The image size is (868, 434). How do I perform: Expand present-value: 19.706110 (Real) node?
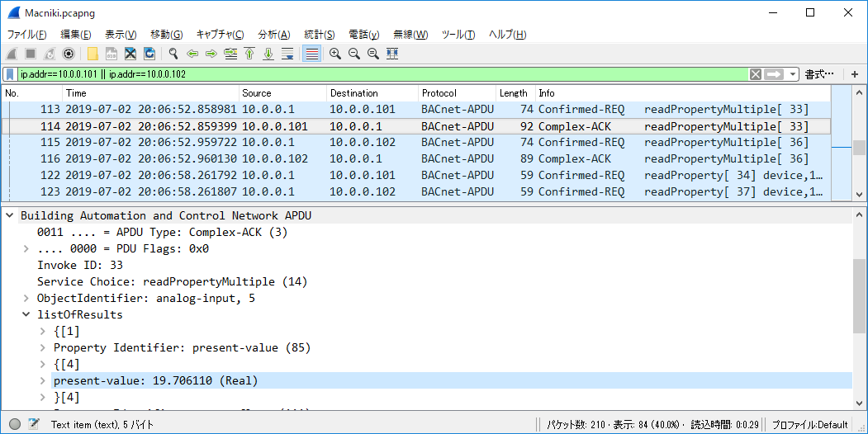tap(43, 380)
